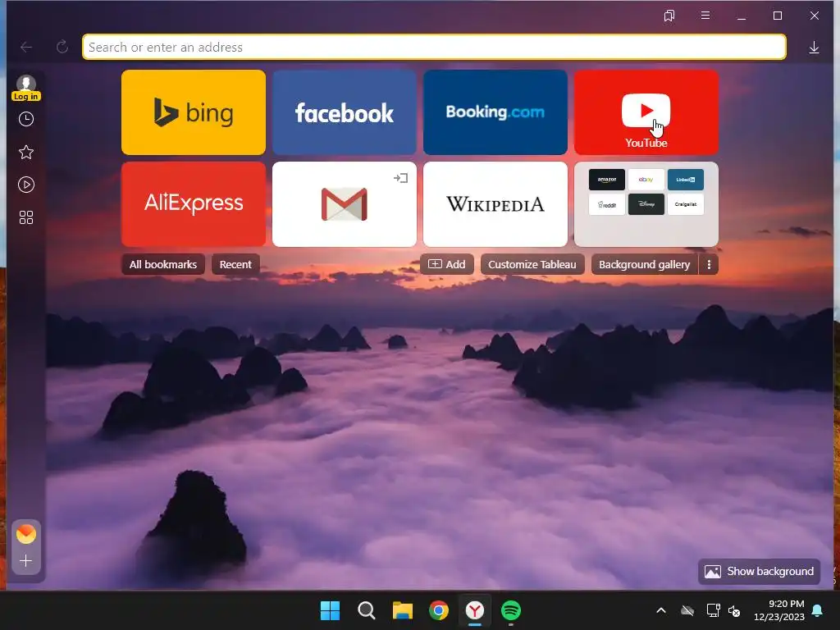The image size is (840, 630).
Task: Open the clock showing 9:20 PM
Action: pos(779,610)
